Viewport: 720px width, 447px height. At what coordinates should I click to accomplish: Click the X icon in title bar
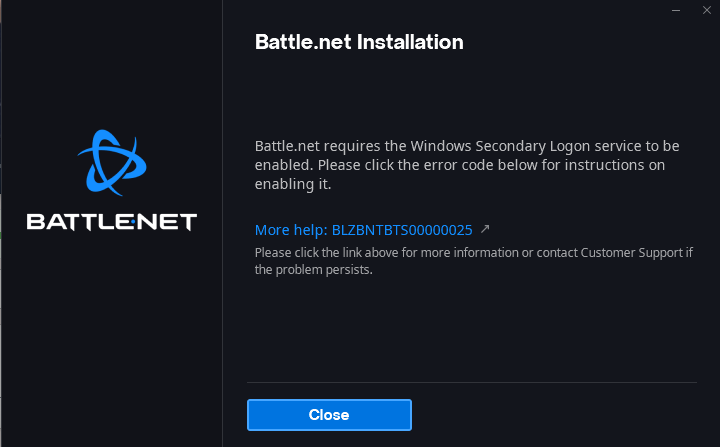pyautogui.click(x=705, y=10)
